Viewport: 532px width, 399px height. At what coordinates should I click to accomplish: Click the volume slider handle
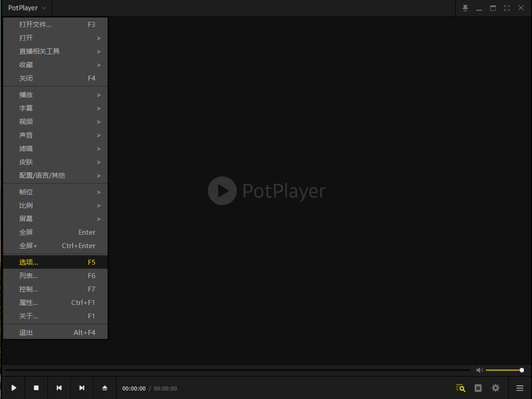(522, 370)
